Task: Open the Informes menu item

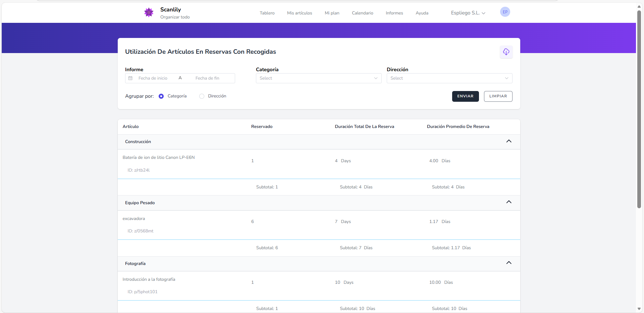Action: point(394,13)
